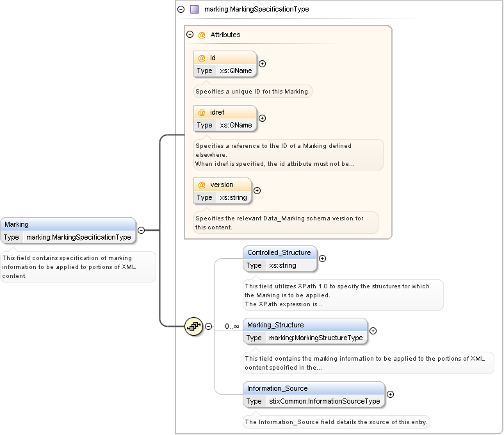504x435 pixels.
Task: Collapse the sequence compositor children
Action: (x=208, y=326)
